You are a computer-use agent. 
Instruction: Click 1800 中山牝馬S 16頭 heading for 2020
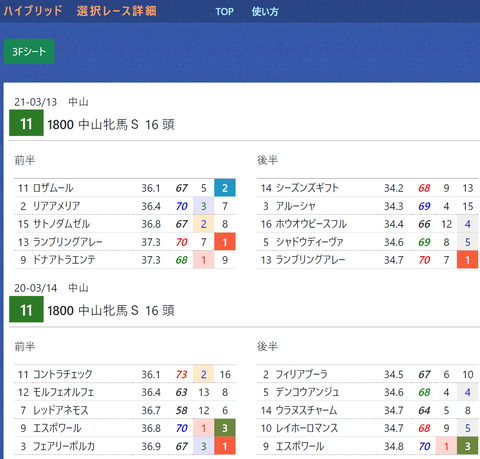pyautogui.click(x=111, y=311)
